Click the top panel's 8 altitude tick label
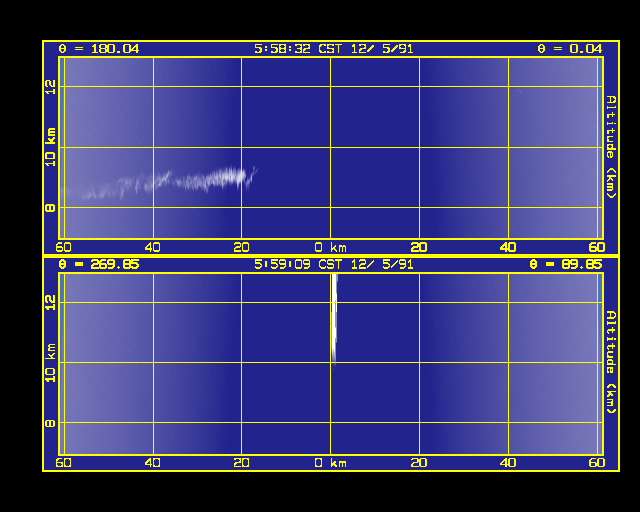 (x=51, y=208)
